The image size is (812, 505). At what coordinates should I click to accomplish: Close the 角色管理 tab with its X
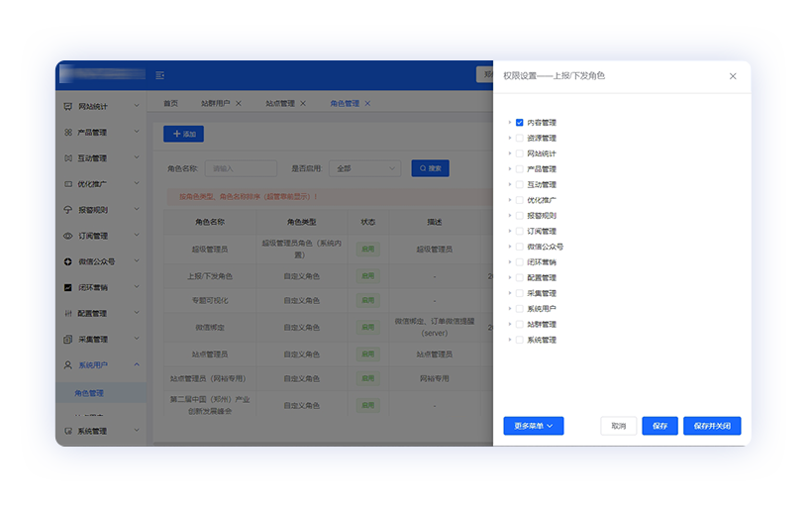(367, 104)
